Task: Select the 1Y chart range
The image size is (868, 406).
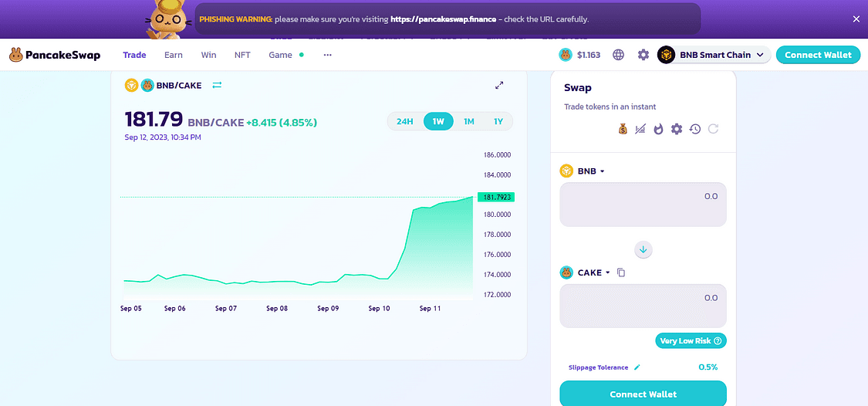Action: click(498, 121)
